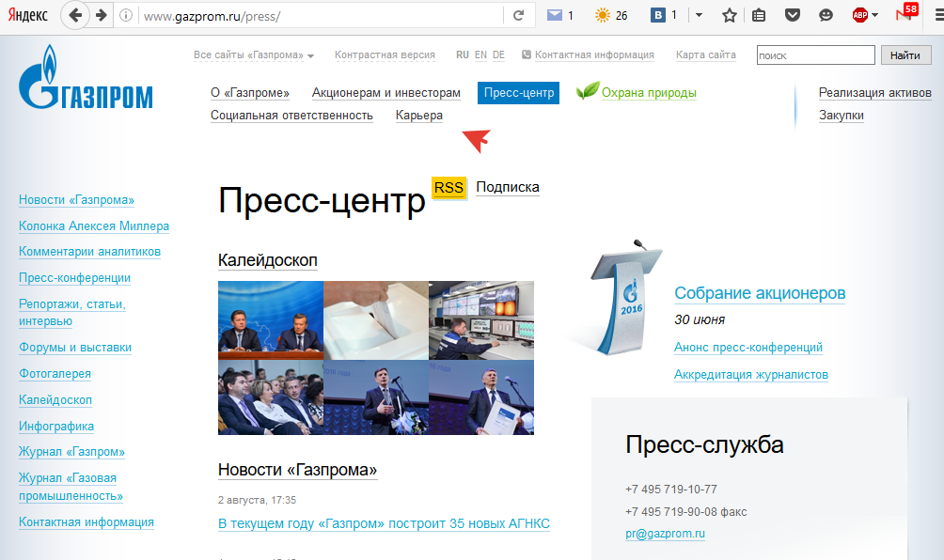Reload the page with the refresh icon

point(518,16)
